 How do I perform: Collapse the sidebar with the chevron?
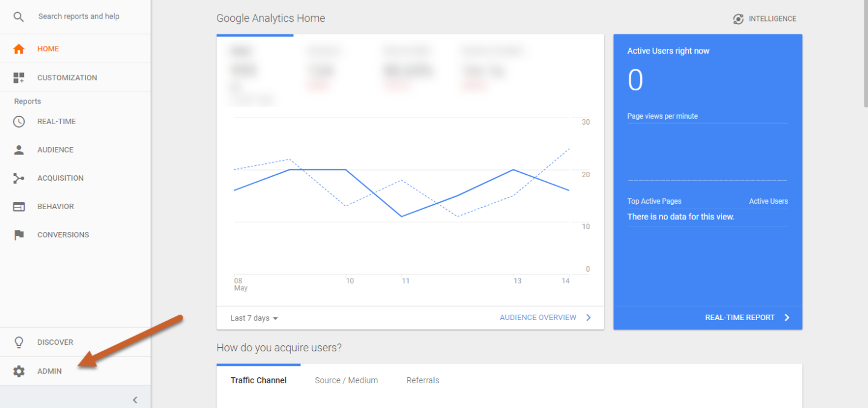pyautogui.click(x=135, y=400)
